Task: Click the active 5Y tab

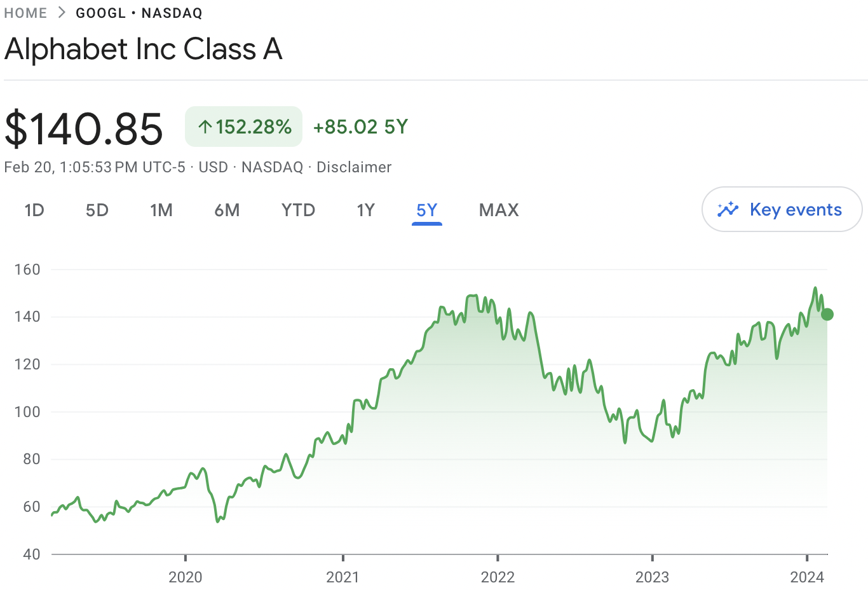Action: click(426, 210)
